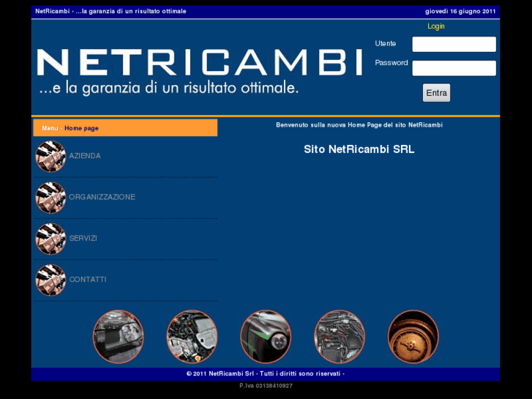Open the first engine bay thumbnail
532x399 pixels.
[192, 336]
